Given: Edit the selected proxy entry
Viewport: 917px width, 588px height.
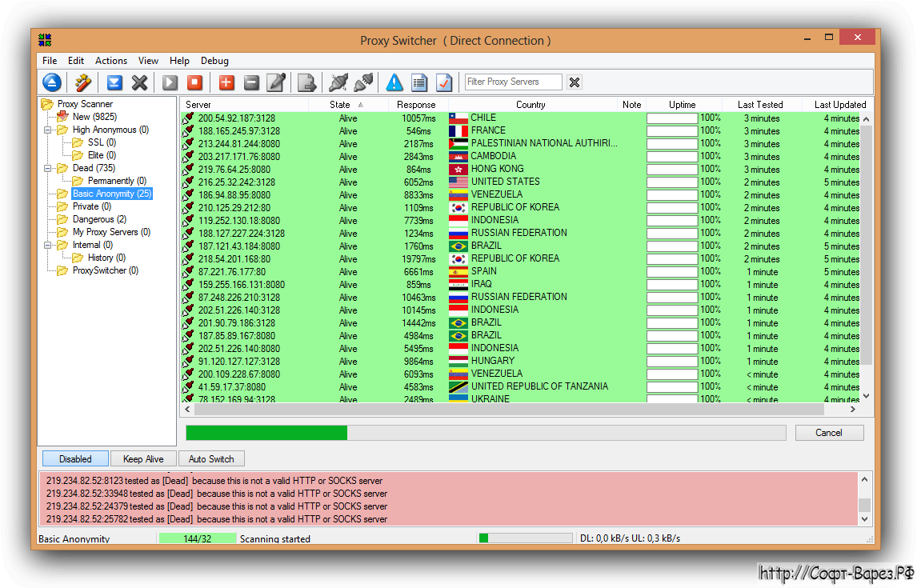Looking at the screenshot, I should coord(275,82).
